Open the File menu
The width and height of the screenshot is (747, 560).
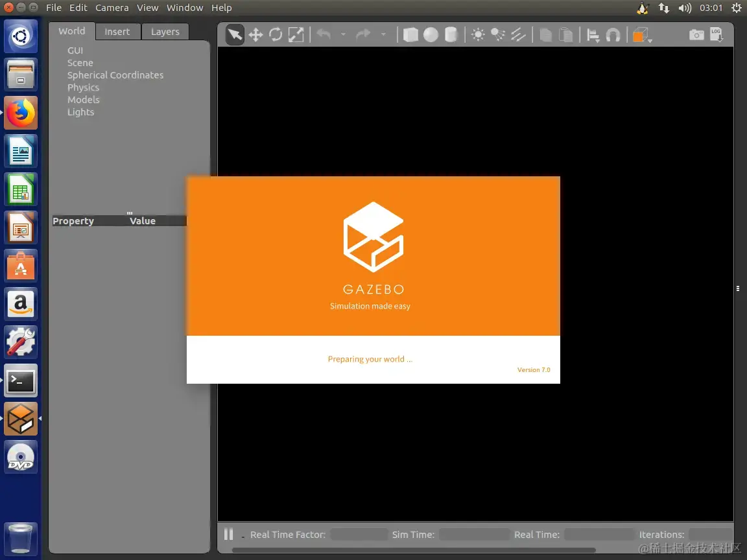point(53,8)
